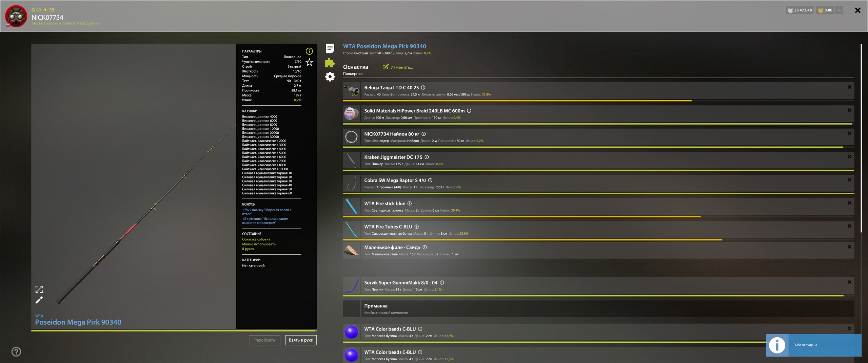Open the green puzzle rig tab

pyautogui.click(x=330, y=63)
